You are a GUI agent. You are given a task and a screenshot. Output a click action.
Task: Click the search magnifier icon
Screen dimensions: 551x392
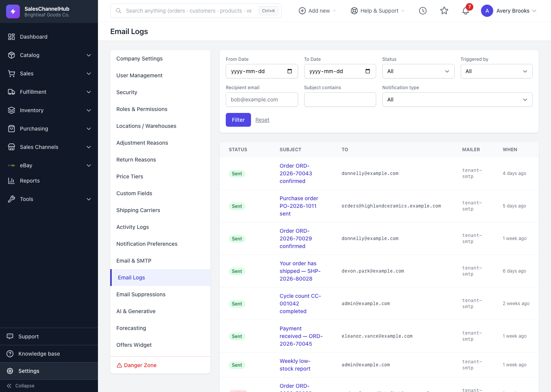click(x=119, y=11)
